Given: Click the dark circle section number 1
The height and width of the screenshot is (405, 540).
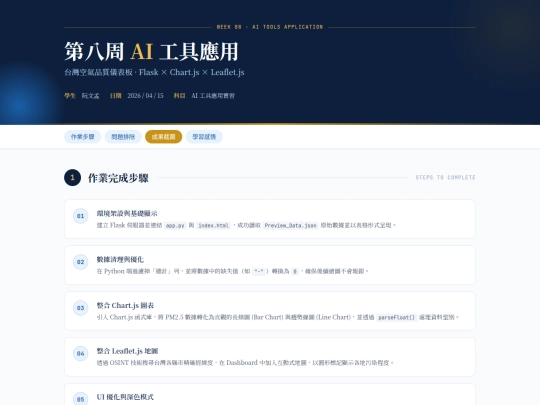Looking at the screenshot, I should (x=72, y=178).
